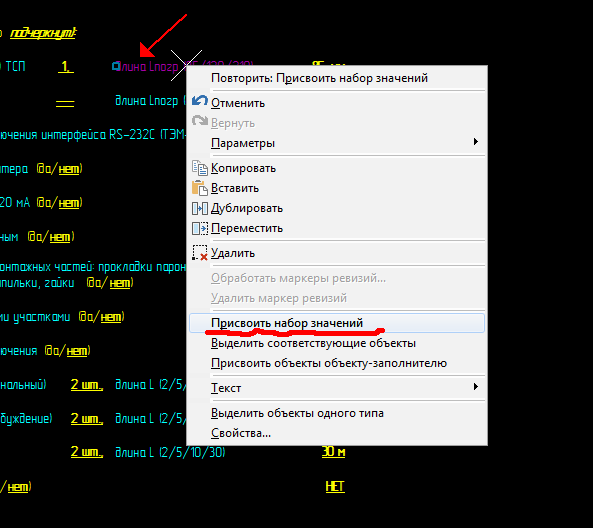The height and width of the screenshot is (528, 593).
Task: Click the Paste clipboard icon
Action: click(200, 188)
